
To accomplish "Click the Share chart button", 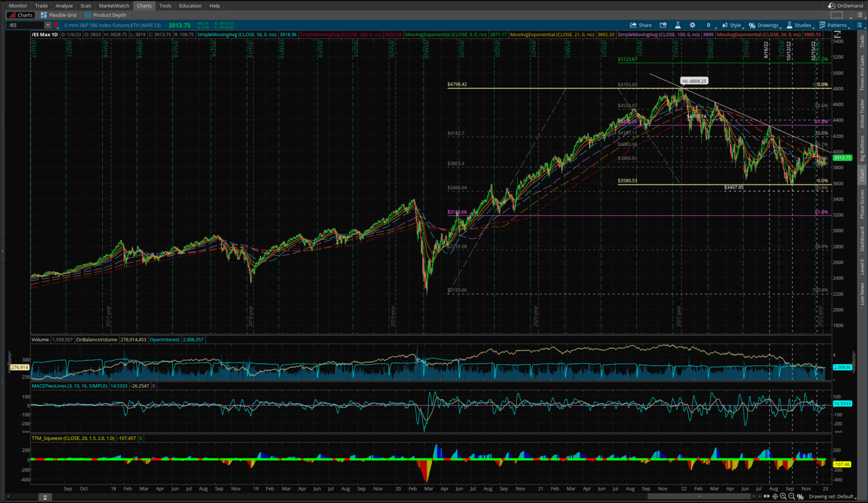I will point(641,25).
